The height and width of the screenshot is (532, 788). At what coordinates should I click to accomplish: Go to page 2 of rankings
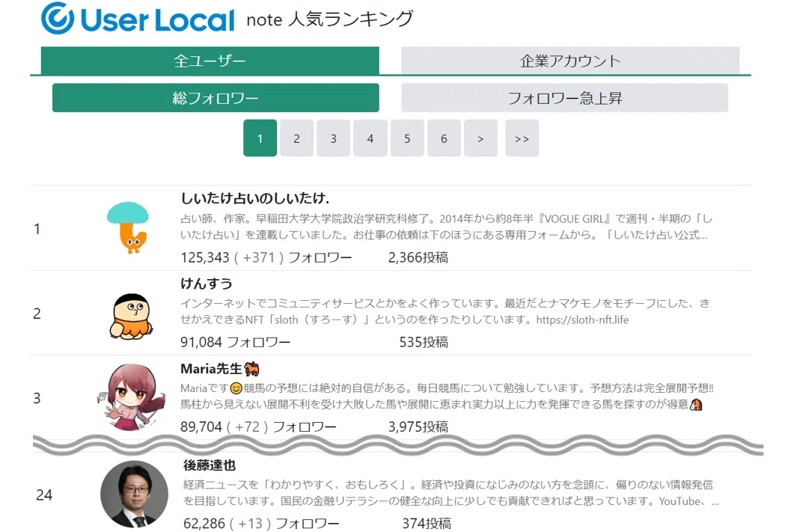(296, 138)
